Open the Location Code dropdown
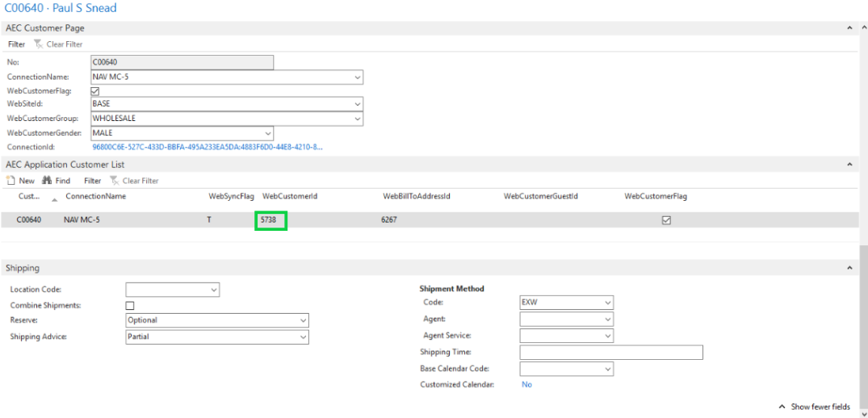This screenshot has height=418, width=868. [x=214, y=290]
